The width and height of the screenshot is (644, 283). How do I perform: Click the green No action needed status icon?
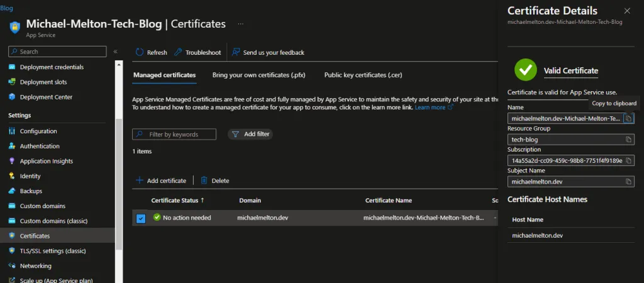click(x=157, y=217)
